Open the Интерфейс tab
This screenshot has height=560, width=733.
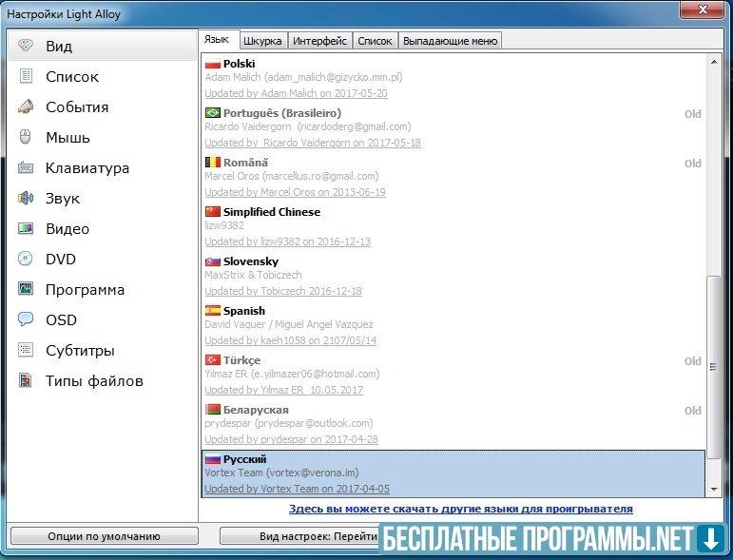coord(319,41)
